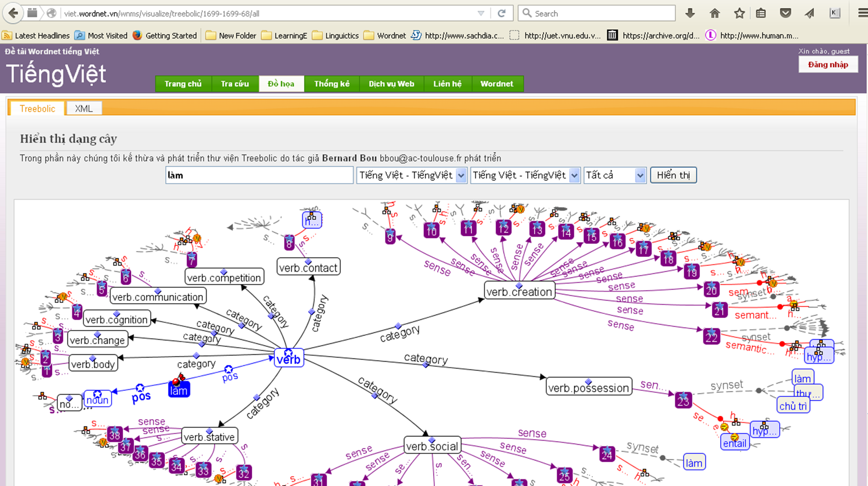Open the Tất cả filter dropdown
This screenshot has height=486, width=868.
click(614, 175)
